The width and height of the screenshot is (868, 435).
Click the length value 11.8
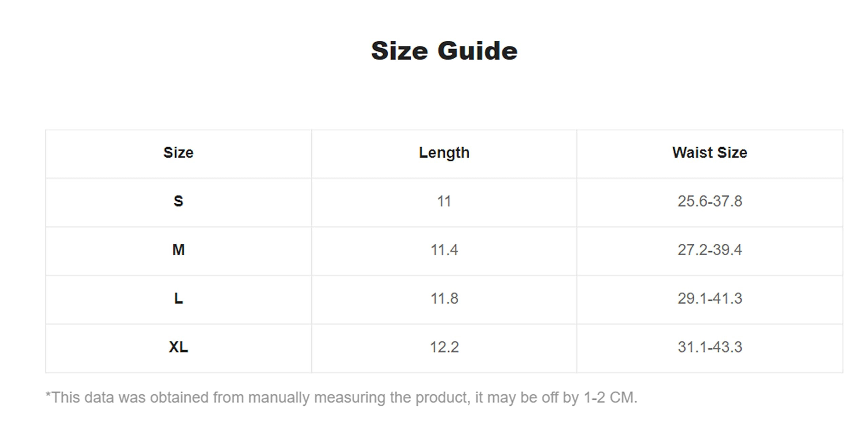click(444, 299)
